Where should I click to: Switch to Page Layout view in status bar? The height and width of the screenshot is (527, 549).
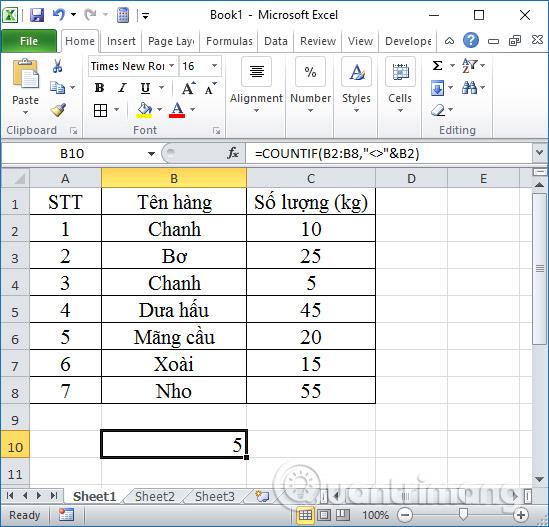click(324, 515)
